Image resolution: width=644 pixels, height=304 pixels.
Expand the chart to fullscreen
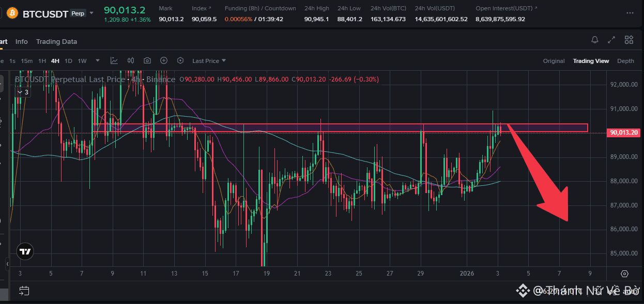(611, 40)
